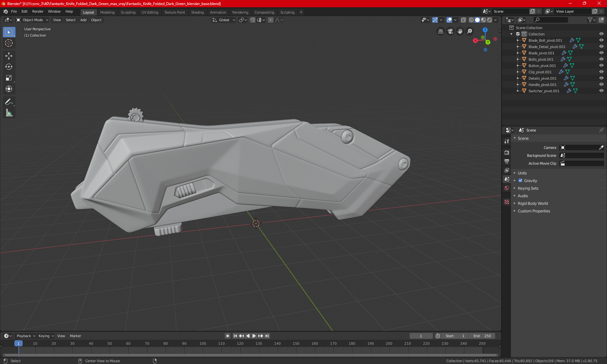Open the Render menu
The image size is (607, 364).
coord(38,11)
